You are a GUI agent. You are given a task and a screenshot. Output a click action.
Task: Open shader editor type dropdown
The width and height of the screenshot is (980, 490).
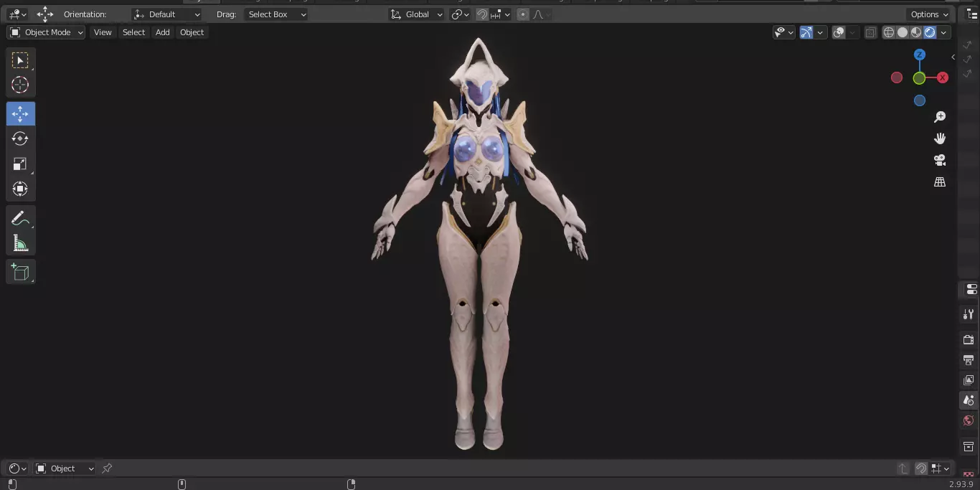coord(17,468)
